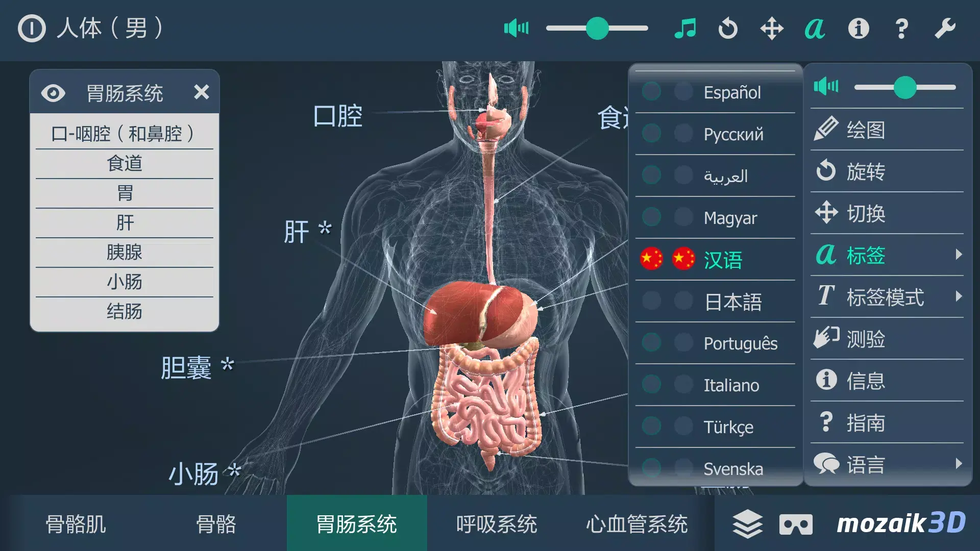Choose the 切换 move tool
The width and height of the screenshot is (980, 551).
tap(868, 214)
